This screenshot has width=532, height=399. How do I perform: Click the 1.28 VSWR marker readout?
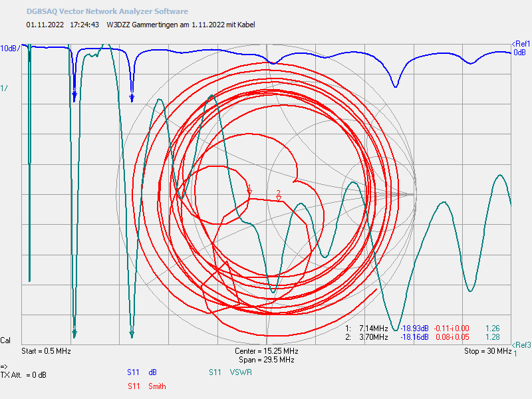[x=493, y=337]
